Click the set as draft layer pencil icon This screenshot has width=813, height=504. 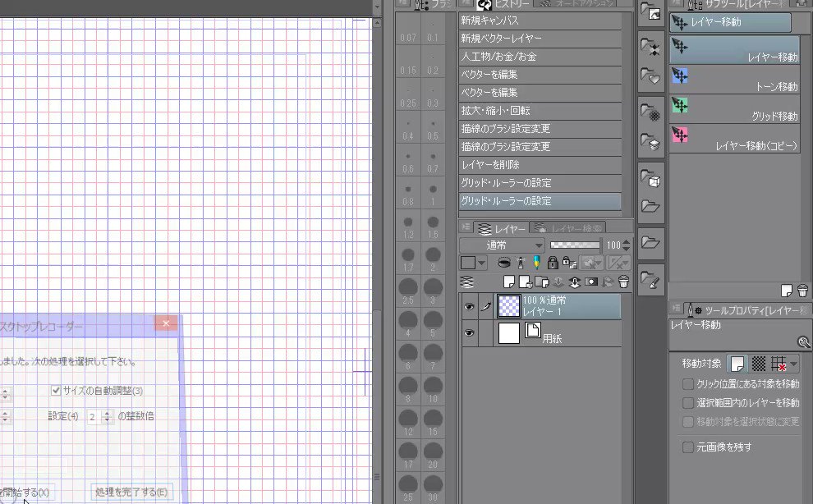tap(536, 263)
